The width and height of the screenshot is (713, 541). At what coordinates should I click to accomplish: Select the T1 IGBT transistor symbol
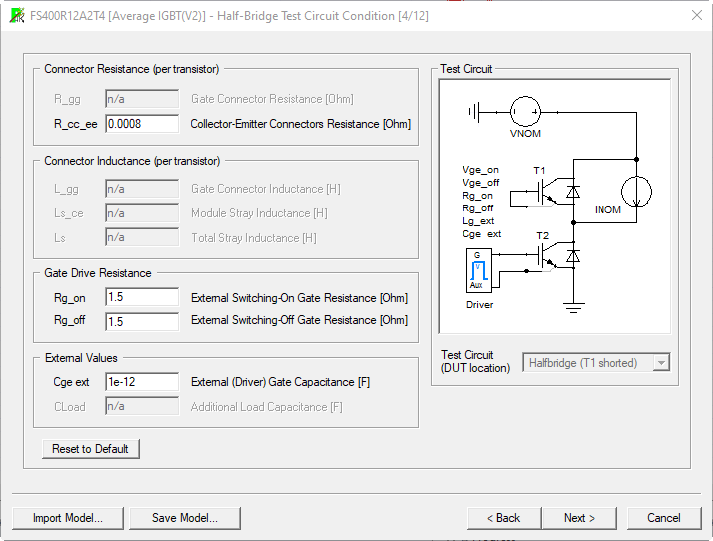coord(546,191)
